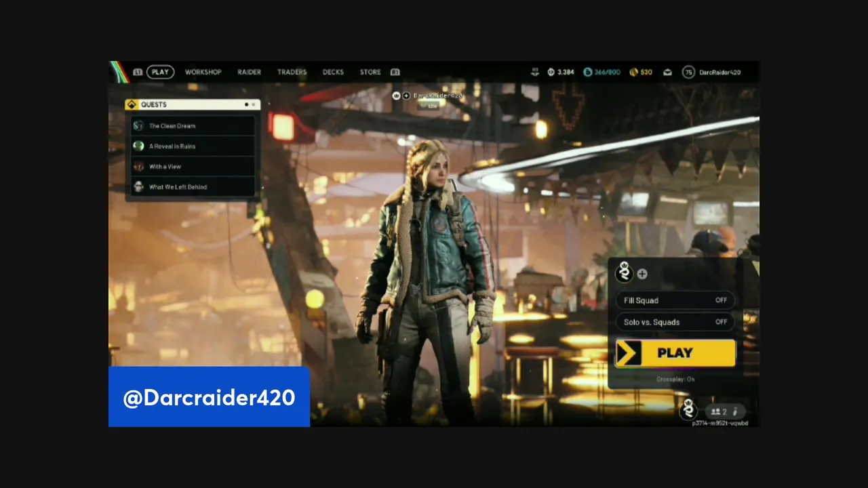This screenshot has height=488, width=868.
Task: Click What We Left Behind portrait icon
Action: 138,186
